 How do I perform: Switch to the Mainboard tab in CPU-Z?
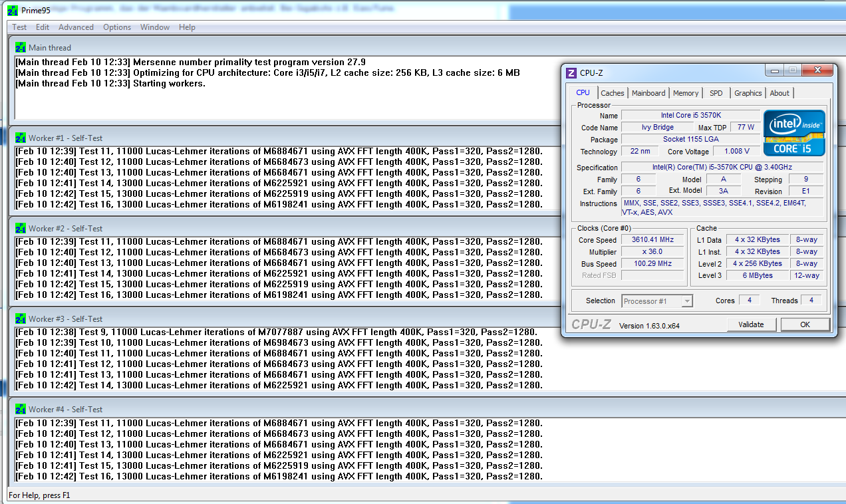(x=648, y=93)
